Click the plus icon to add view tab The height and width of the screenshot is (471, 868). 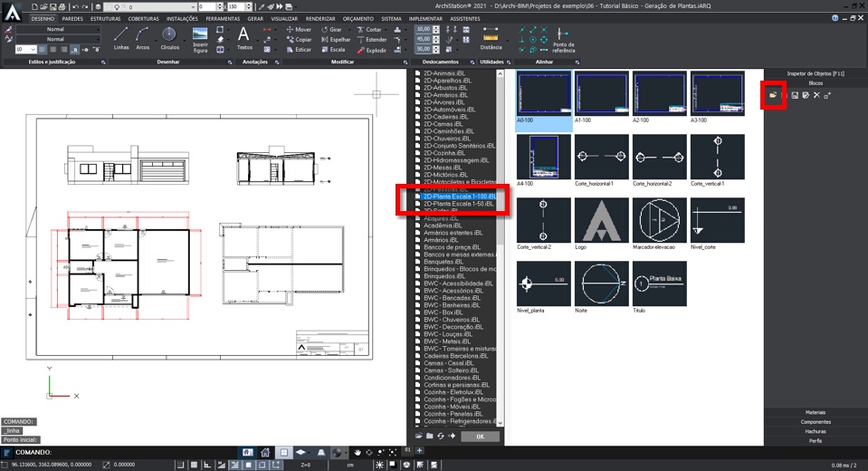pos(419,450)
